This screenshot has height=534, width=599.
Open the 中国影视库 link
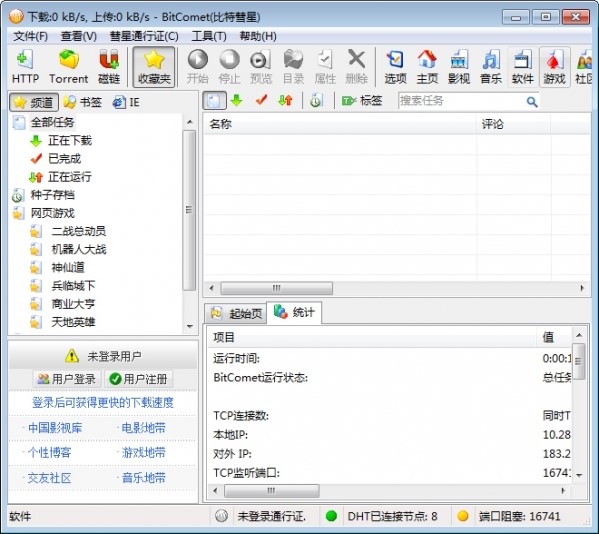(x=55, y=428)
